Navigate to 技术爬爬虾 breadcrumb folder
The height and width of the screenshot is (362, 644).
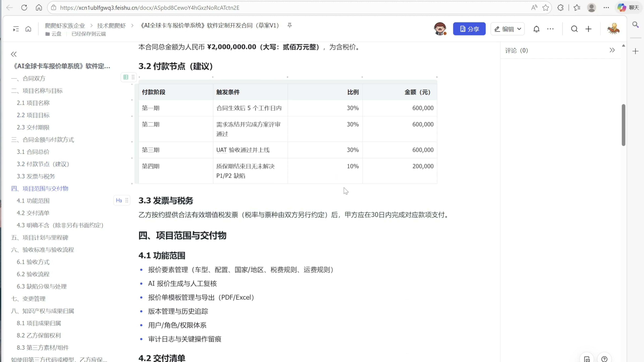click(112, 25)
